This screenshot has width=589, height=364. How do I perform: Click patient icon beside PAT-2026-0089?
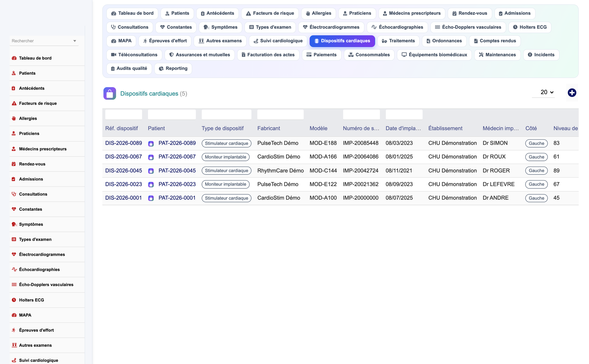(x=151, y=144)
